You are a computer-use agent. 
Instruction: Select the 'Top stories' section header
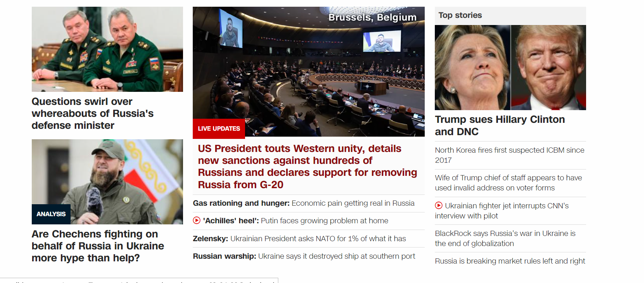tap(460, 15)
